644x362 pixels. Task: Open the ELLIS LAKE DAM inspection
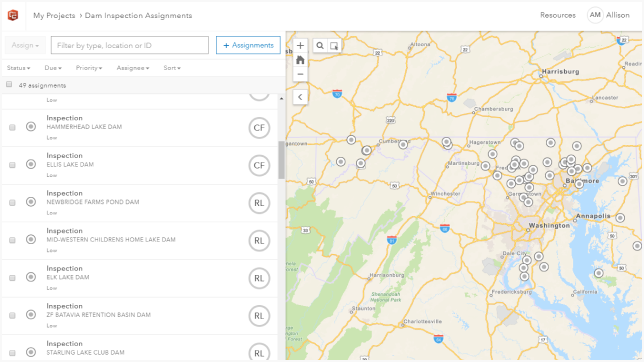[140, 166]
